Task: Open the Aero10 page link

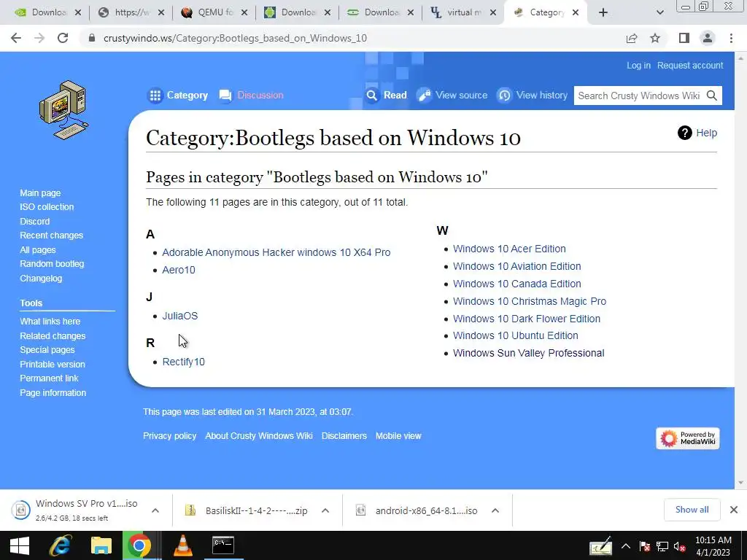Action: 179,270
